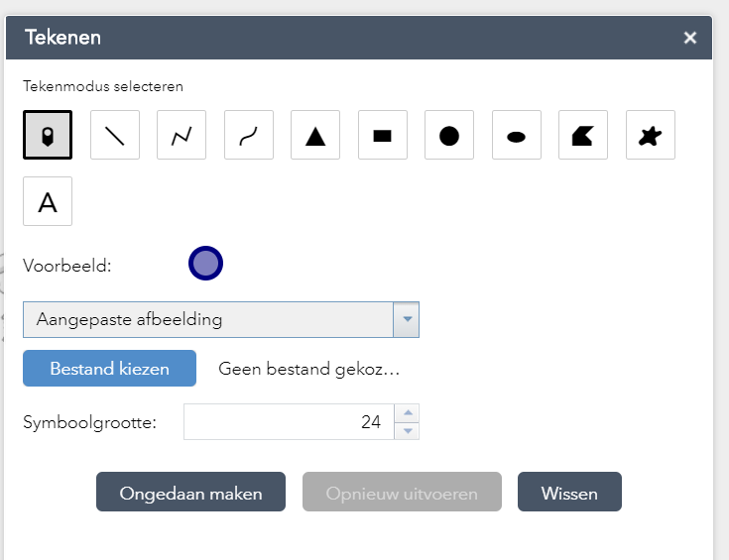Close the Tekenen panel
Screen dimensions: 729x560
[690, 39]
